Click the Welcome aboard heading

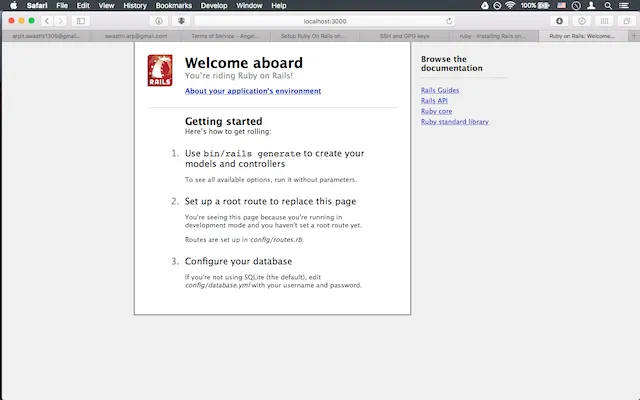pyautogui.click(x=244, y=63)
